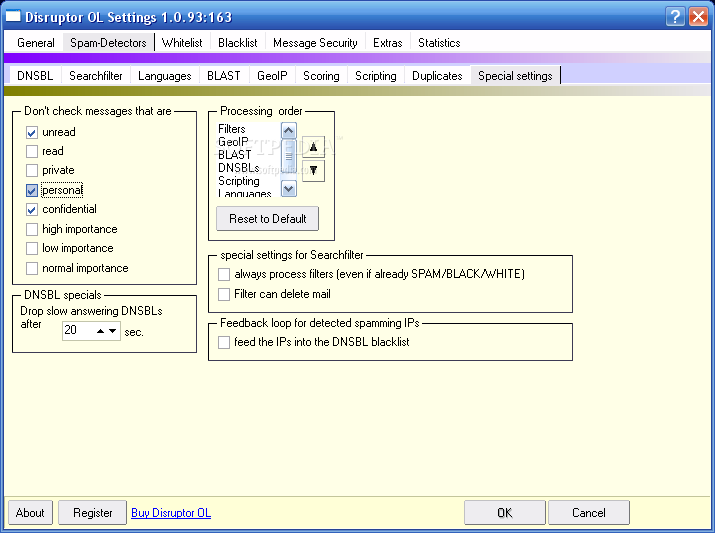This screenshot has width=715, height=533.
Task: Decrease DNSBL timeout with the down arrow
Action: (112, 331)
